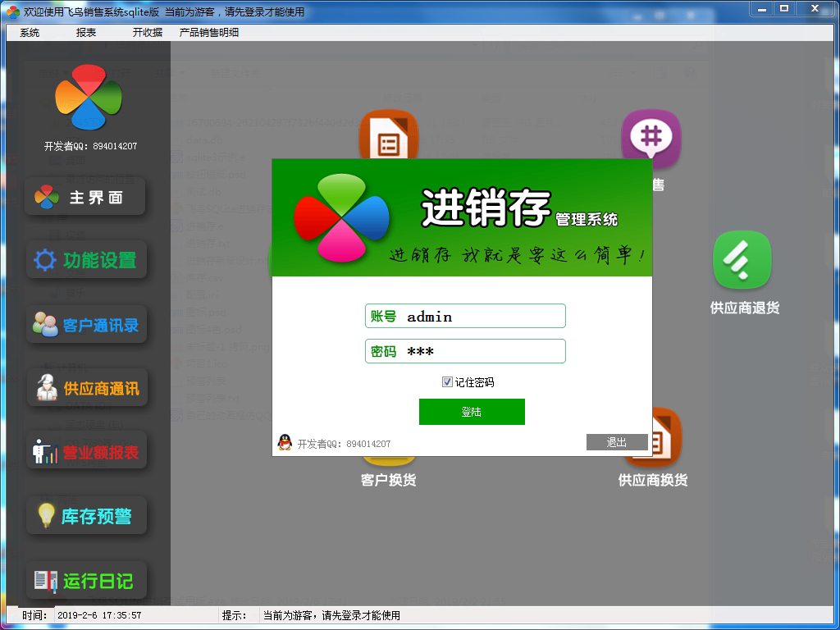Open 功能设置 from the sidebar
Viewport: 840px width, 630px height.
[86, 260]
